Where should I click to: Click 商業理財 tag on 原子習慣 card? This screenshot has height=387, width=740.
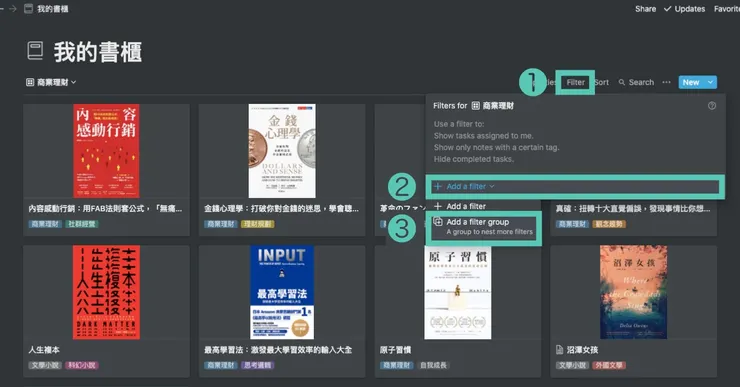coord(396,365)
